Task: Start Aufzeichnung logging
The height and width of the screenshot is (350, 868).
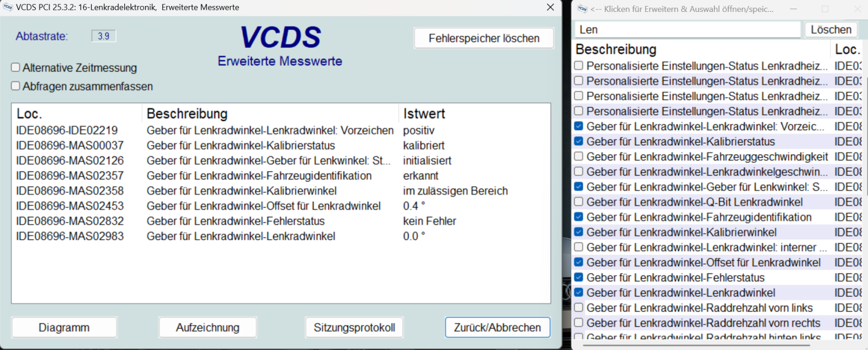Action: click(208, 327)
